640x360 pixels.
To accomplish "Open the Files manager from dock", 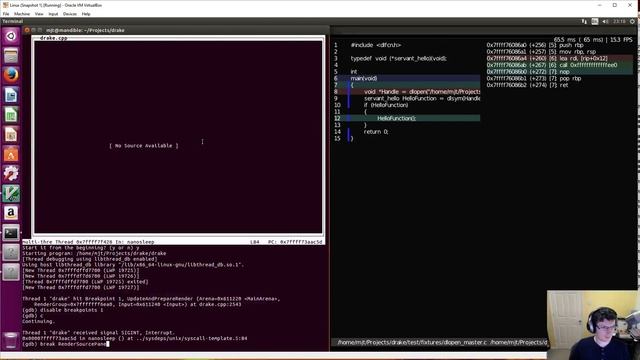I will point(11,56).
